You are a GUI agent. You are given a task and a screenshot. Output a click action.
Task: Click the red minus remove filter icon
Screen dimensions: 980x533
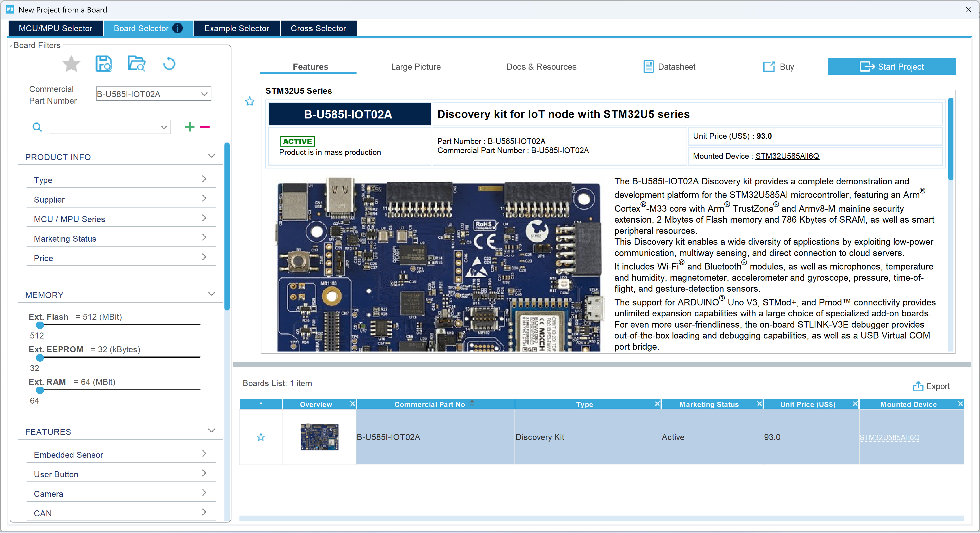[205, 127]
